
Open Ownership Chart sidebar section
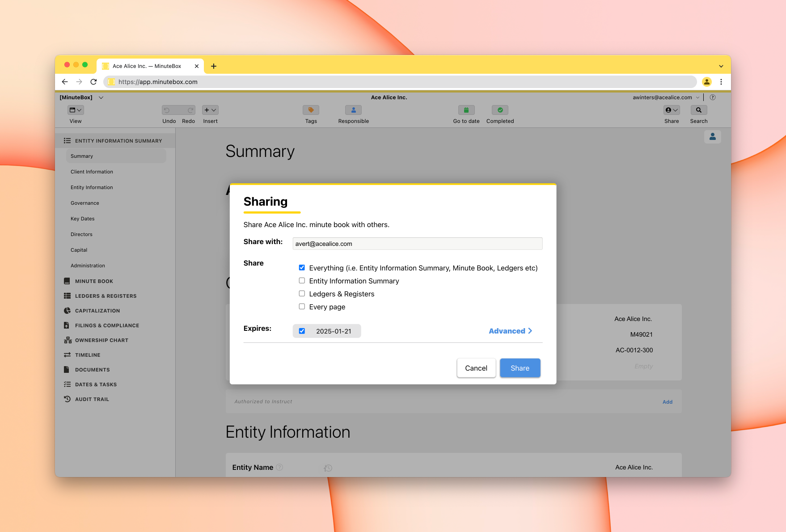pos(101,340)
